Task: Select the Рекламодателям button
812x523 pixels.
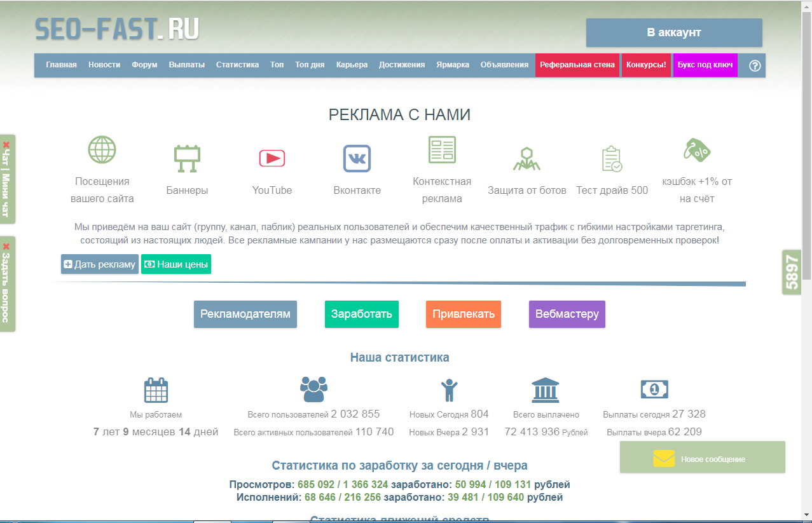Action: coord(245,314)
